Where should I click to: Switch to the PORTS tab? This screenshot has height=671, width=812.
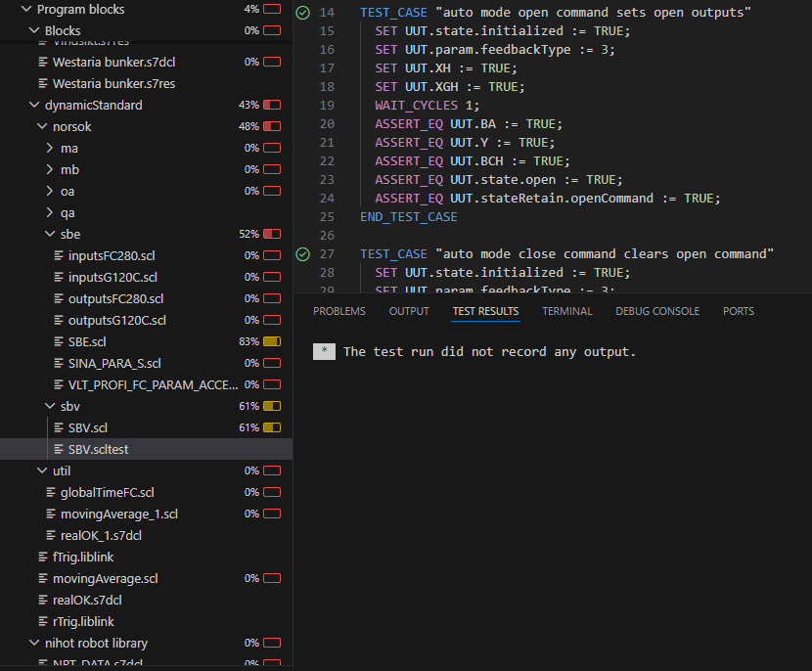739,311
